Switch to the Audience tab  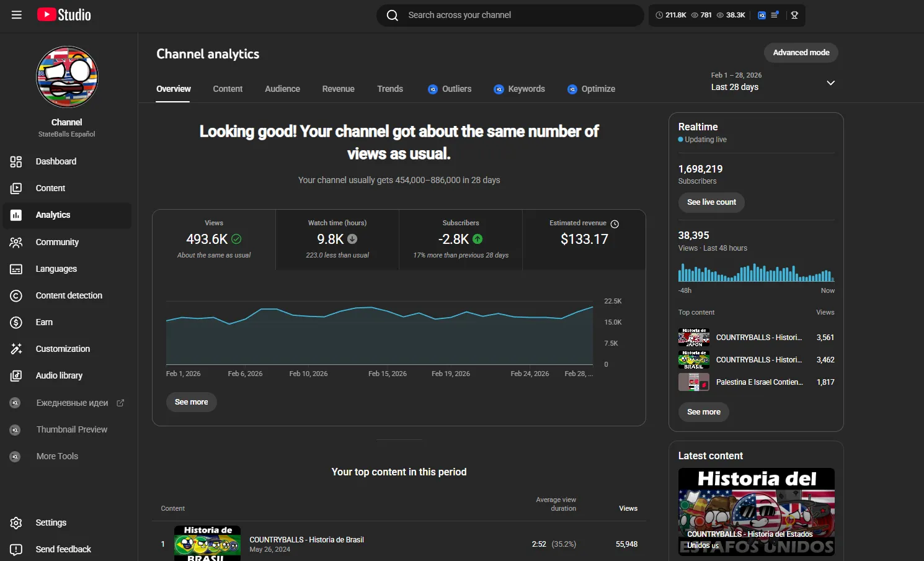click(282, 89)
